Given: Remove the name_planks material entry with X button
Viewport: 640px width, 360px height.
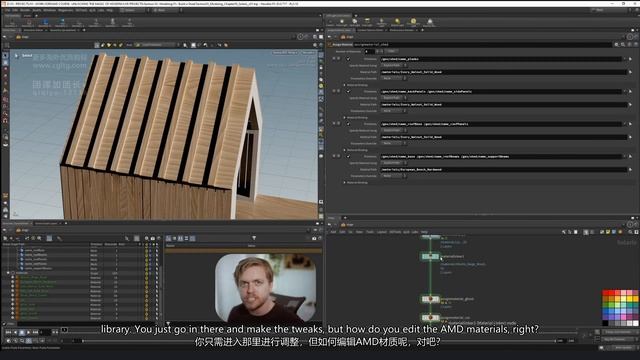Looking at the screenshot, I should point(334,59).
